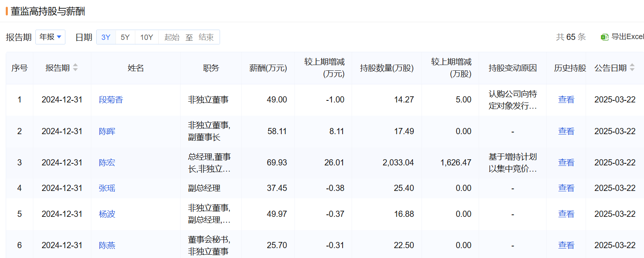
Task: Click salary change value -0.38
Action: (x=335, y=188)
